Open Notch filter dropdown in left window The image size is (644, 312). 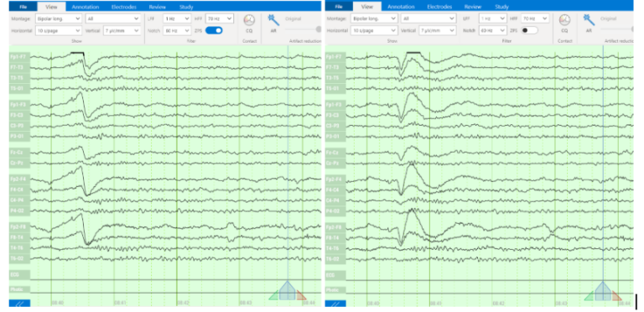(x=177, y=30)
